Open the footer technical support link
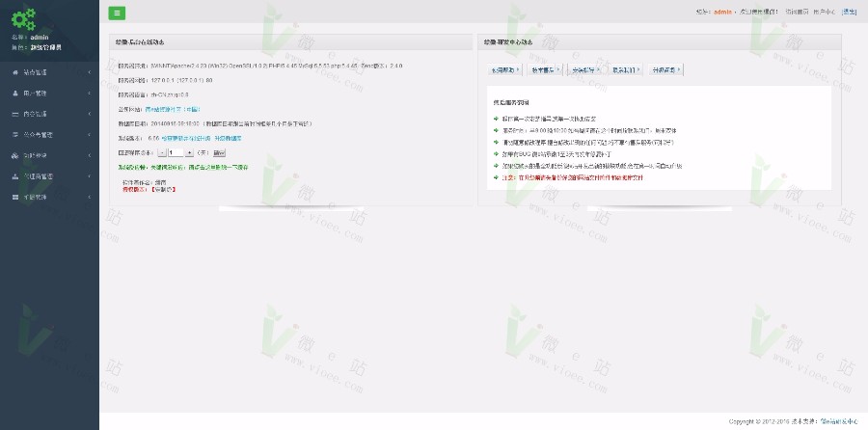This screenshot has height=430, width=868. pyautogui.click(x=837, y=421)
